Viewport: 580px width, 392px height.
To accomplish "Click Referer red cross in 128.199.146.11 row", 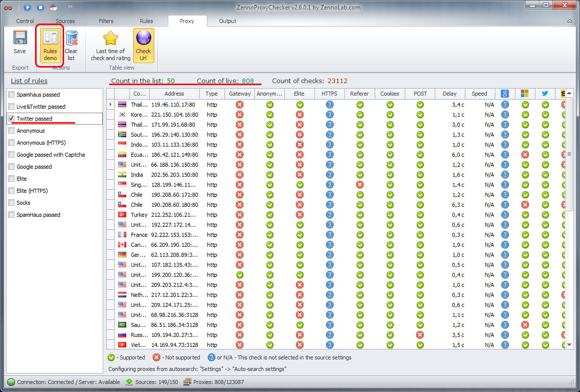I will point(360,185).
